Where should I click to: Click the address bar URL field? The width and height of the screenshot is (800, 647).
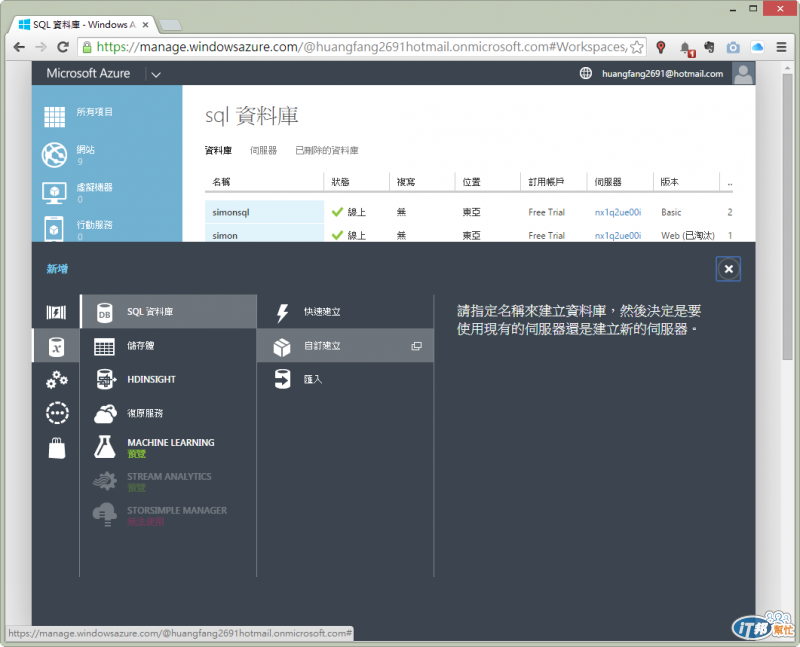pos(361,47)
